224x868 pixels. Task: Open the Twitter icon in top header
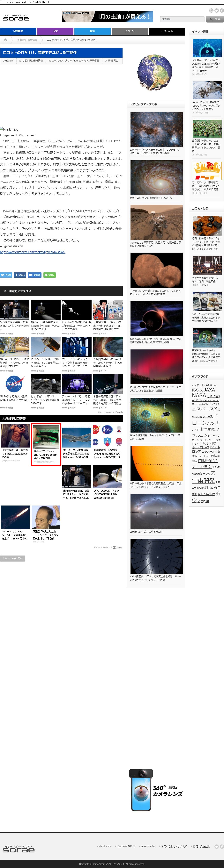point(217,11)
